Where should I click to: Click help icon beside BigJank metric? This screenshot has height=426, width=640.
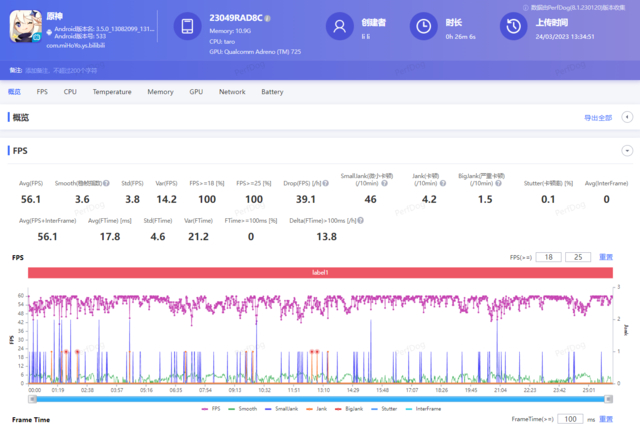498,184
